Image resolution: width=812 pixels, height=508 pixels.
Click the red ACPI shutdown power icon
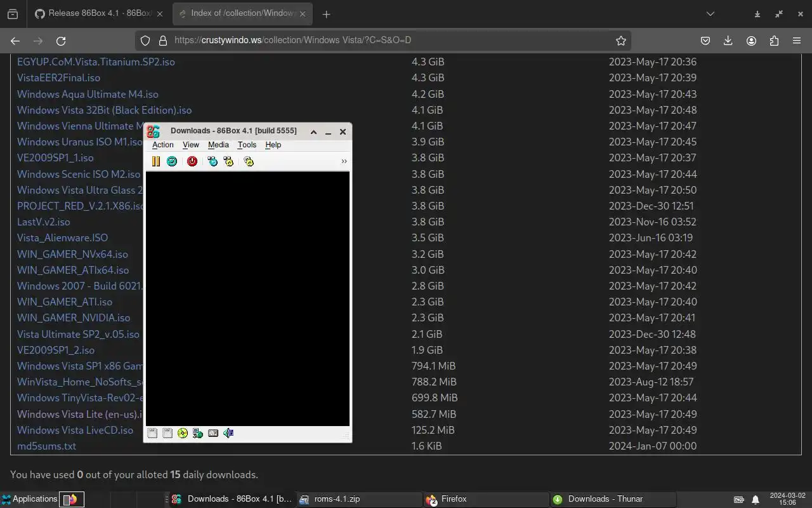tap(192, 161)
